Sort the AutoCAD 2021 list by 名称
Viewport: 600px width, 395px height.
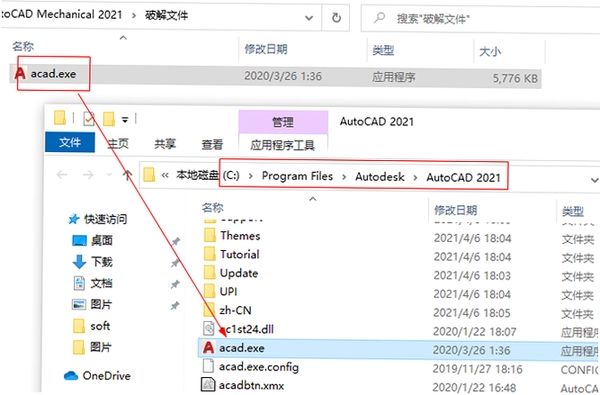coord(213,207)
